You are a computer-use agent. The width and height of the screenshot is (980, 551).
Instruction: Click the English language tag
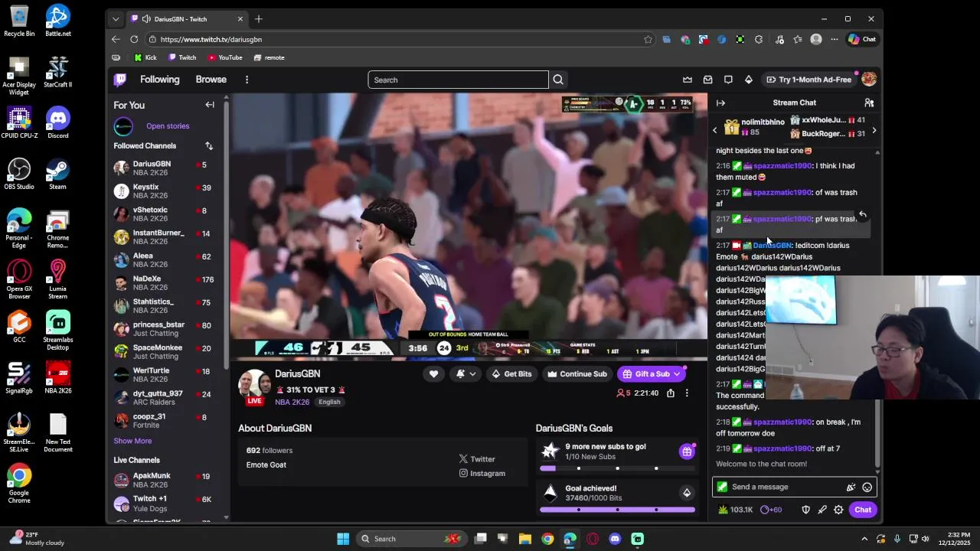(329, 402)
